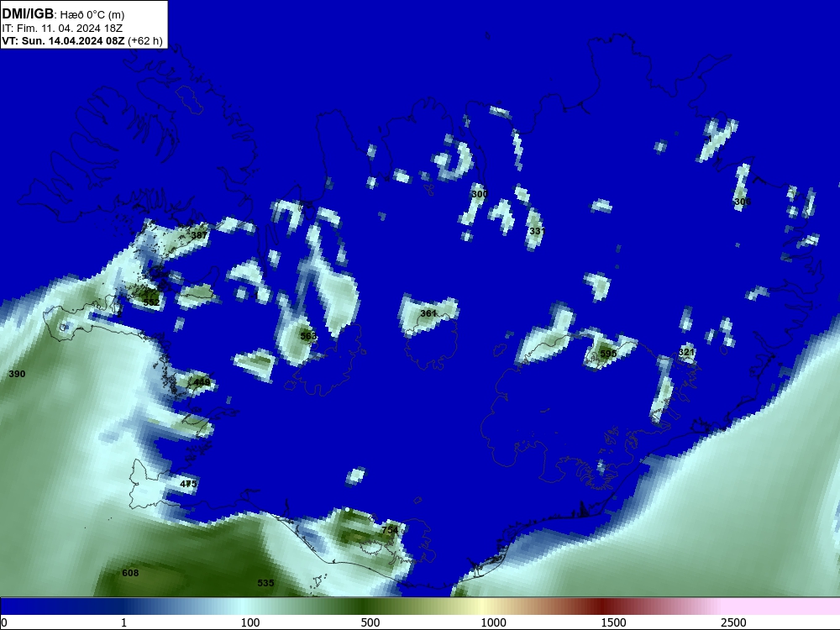Click the 100 label on the color scale
840x630 pixels.
(250, 622)
